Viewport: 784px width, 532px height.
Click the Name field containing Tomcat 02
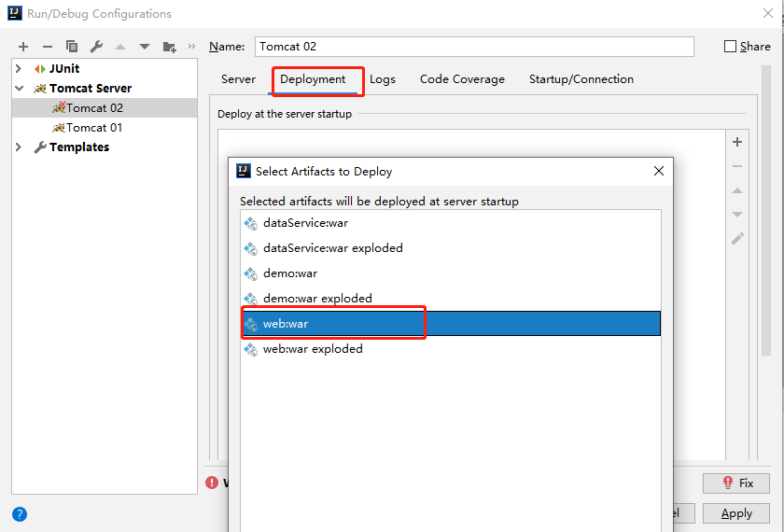click(x=474, y=47)
